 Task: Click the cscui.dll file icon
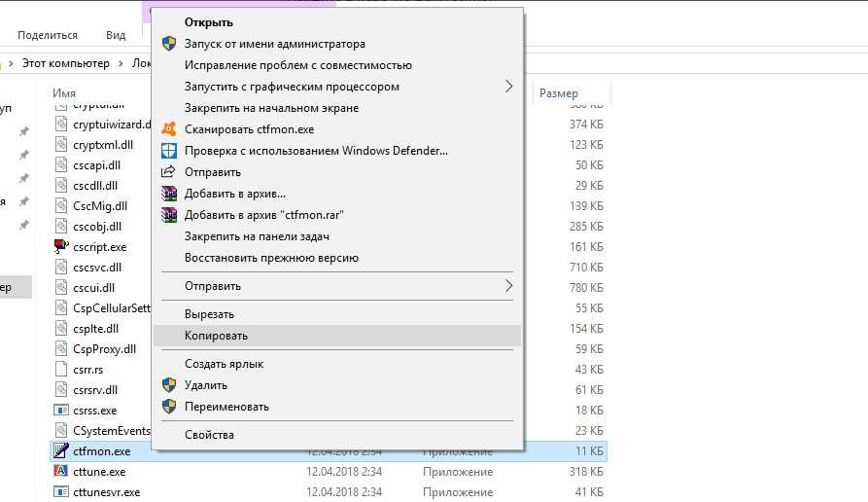[x=61, y=288]
